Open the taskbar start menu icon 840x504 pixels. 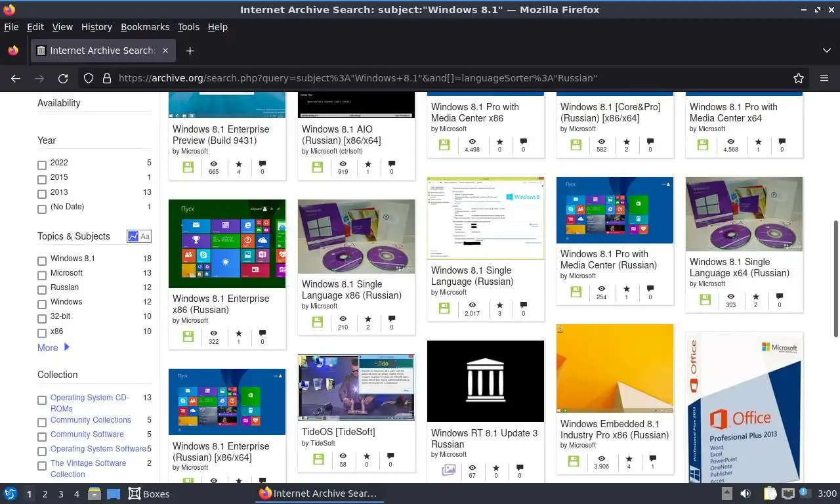(10, 493)
